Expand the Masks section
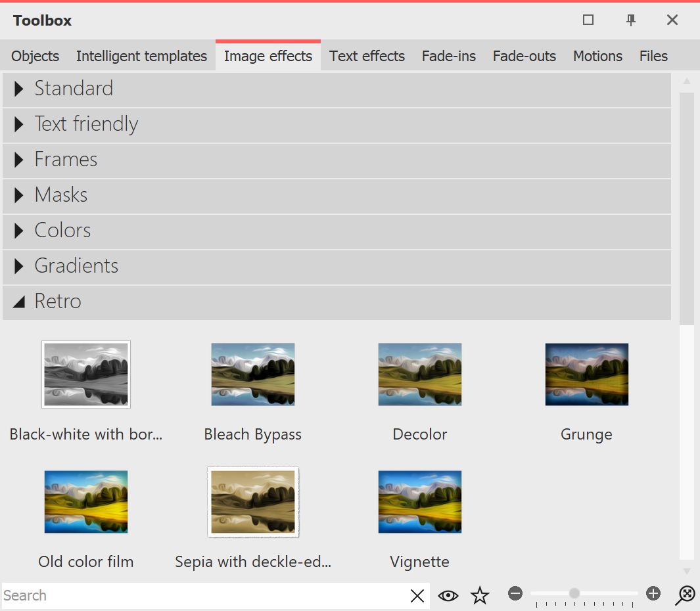Image resolution: width=700 pixels, height=611 pixels. tap(60, 194)
